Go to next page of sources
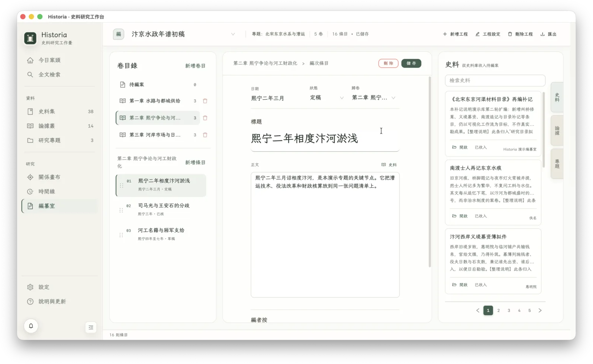593x364 pixels. tap(540, 310)
